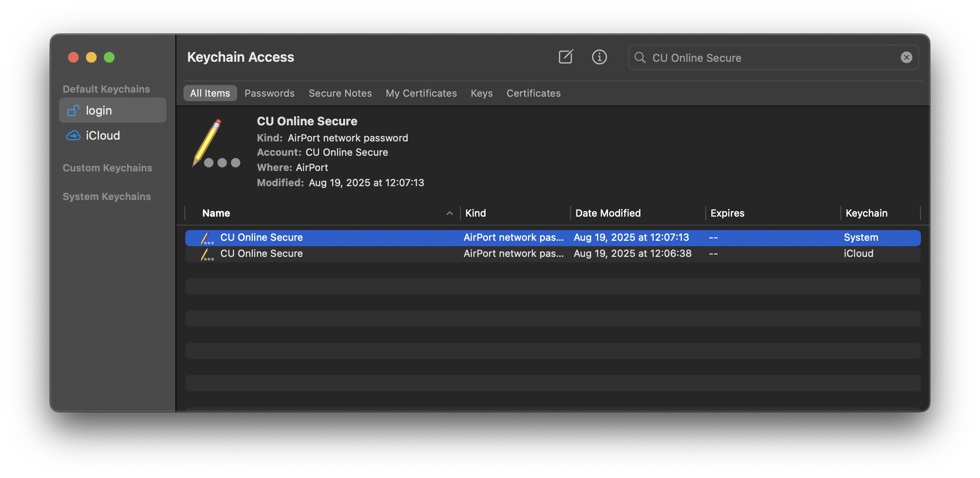Select the Certificates tab
The height and width of the screenshot is (478, 980).
click(x=533, y=93)
